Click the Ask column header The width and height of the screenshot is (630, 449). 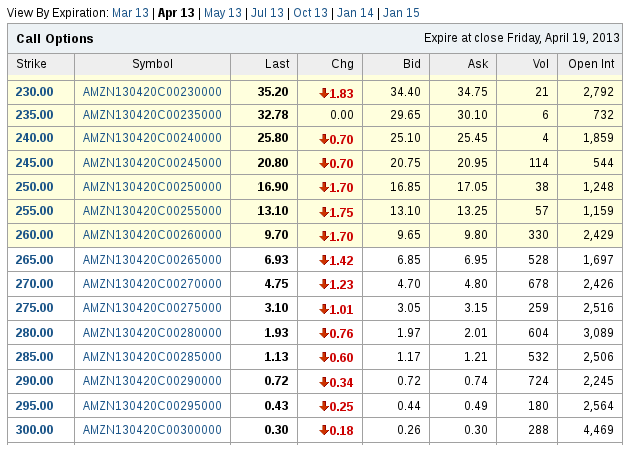pos(478,64)
